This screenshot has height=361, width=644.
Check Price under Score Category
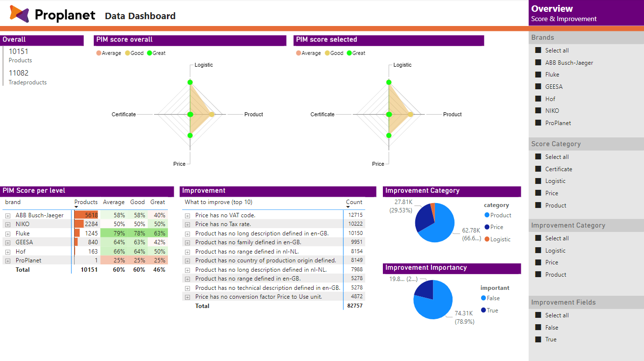tap(538, 193)
